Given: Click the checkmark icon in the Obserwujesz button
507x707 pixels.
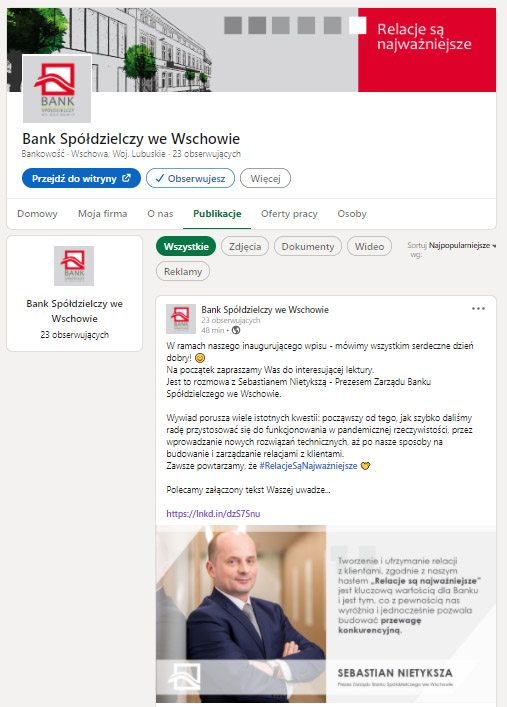Looking at the screenshot, I should click(159, 178).
